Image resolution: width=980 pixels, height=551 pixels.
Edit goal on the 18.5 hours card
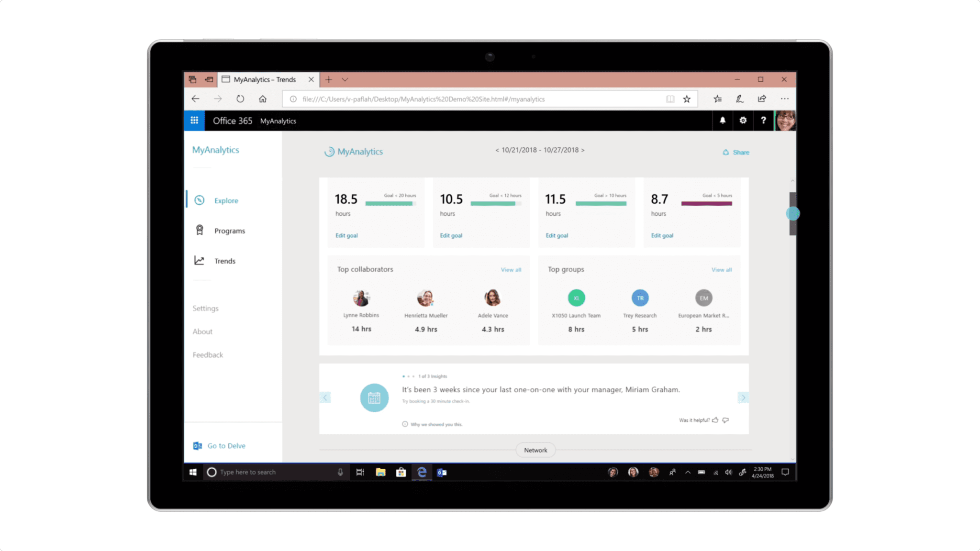click(346, 235)
